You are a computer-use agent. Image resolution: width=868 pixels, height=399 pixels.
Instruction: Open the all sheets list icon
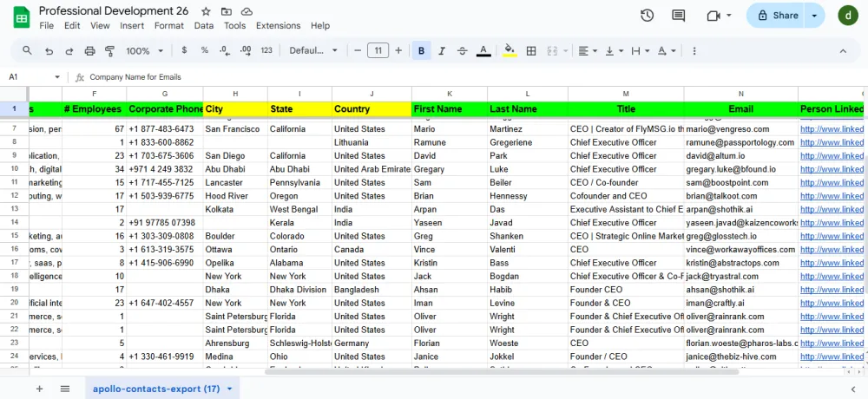click(65, 389)
